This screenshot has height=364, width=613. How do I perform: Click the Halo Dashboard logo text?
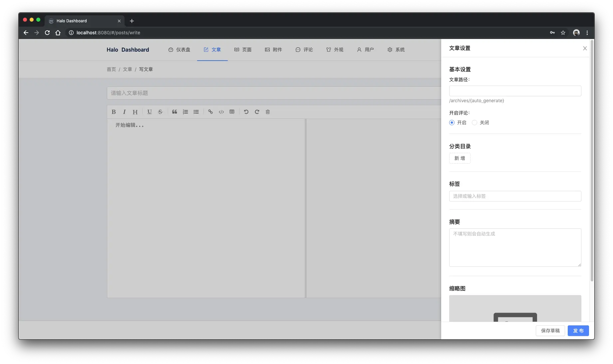click(128, 50)
